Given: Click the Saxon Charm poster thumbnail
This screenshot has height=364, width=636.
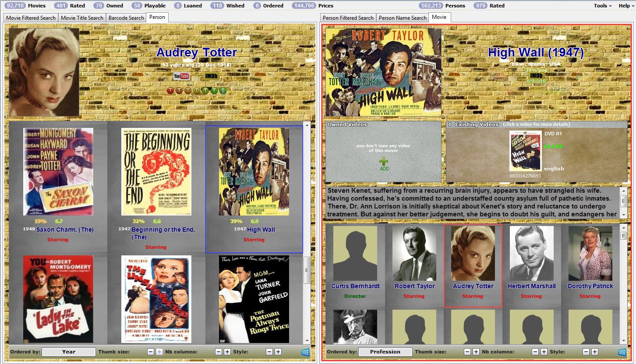Looking at the screenshot, I should 58,172.
